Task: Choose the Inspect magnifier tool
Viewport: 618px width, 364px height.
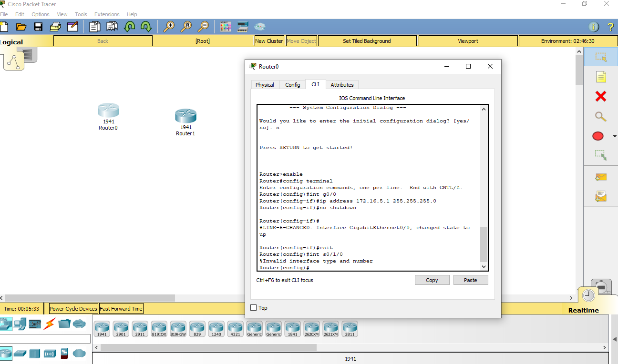Action: tap(601, 116)
